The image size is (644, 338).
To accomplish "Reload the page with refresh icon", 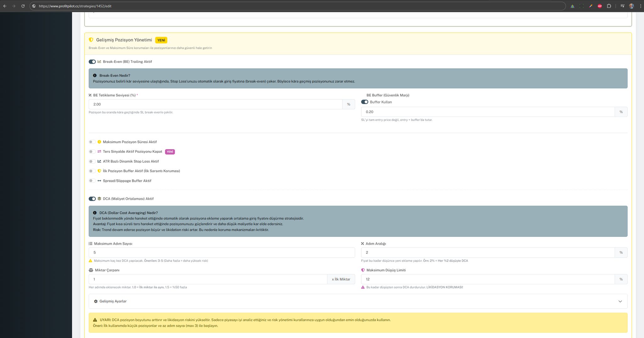I will tap(23, 6).
